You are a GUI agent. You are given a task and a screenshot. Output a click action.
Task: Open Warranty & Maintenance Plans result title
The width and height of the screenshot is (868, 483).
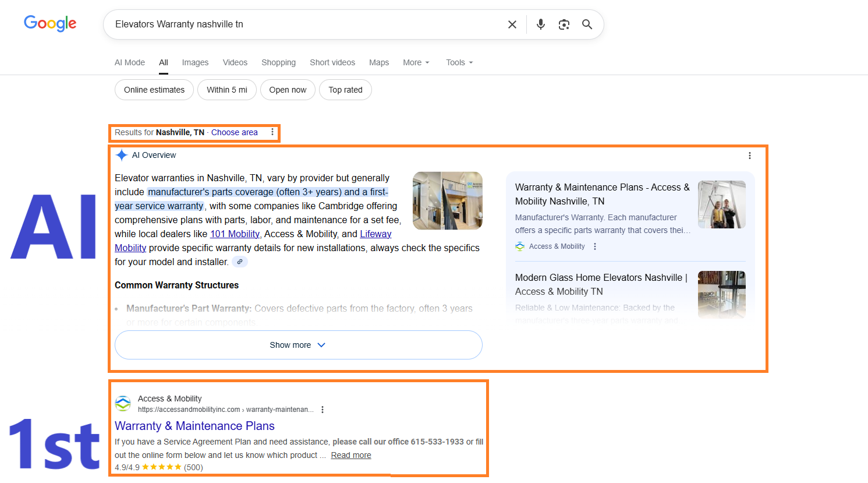tap(194, 426)
